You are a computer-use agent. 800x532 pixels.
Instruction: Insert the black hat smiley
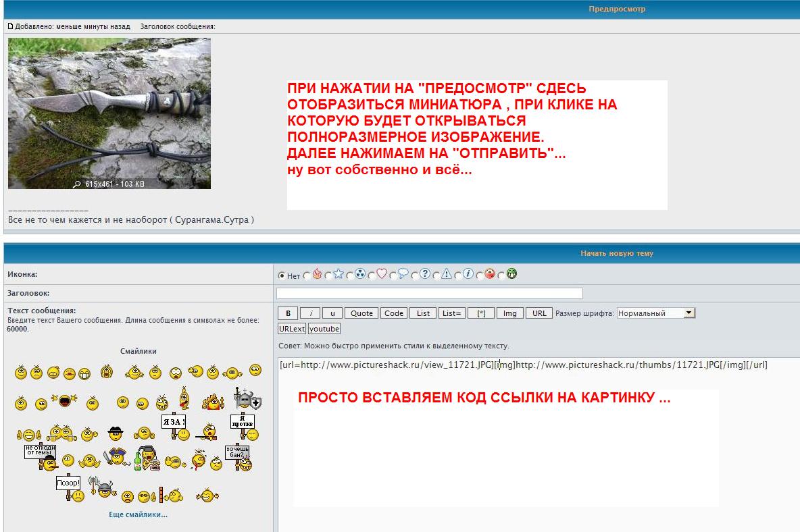(116, 433)
